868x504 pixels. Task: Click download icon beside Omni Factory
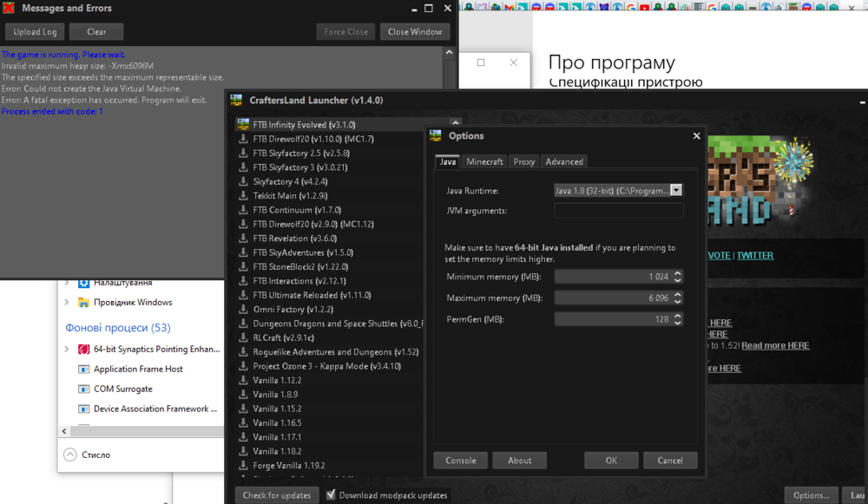pos(243,310)
